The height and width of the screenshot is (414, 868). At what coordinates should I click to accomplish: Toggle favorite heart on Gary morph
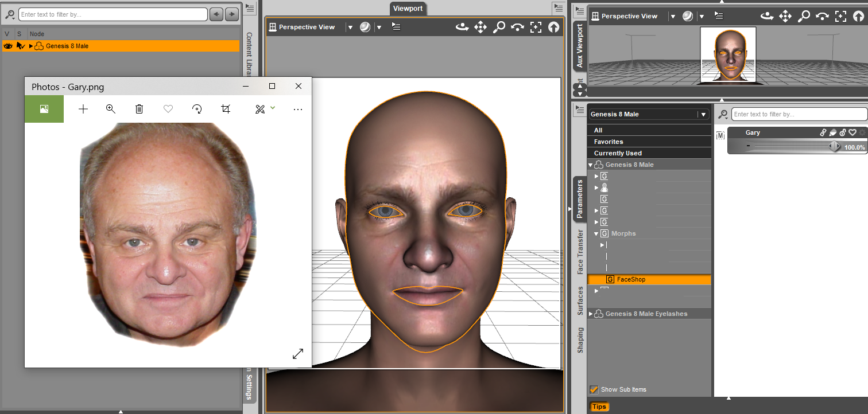[852, 132]
